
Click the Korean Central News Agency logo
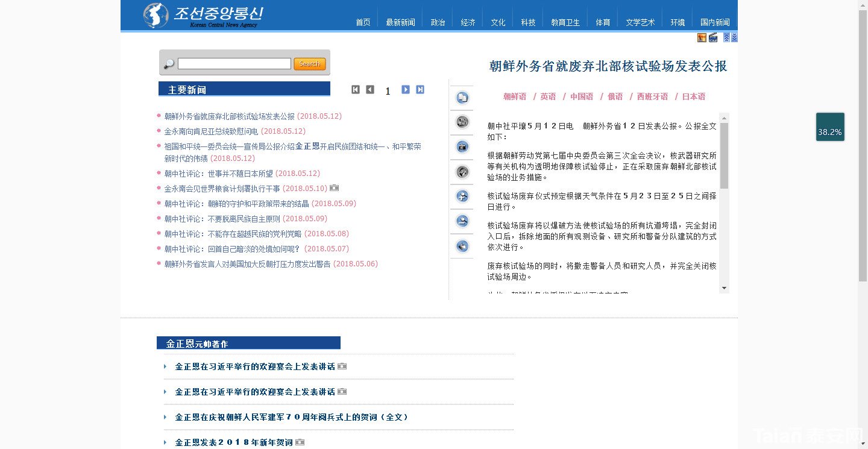(204, 15)
